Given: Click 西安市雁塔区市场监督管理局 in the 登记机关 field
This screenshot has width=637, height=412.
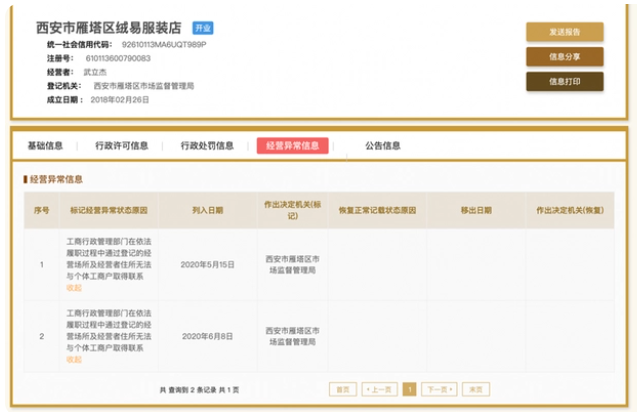Looking at the screenshot, I should coord(144,86).
